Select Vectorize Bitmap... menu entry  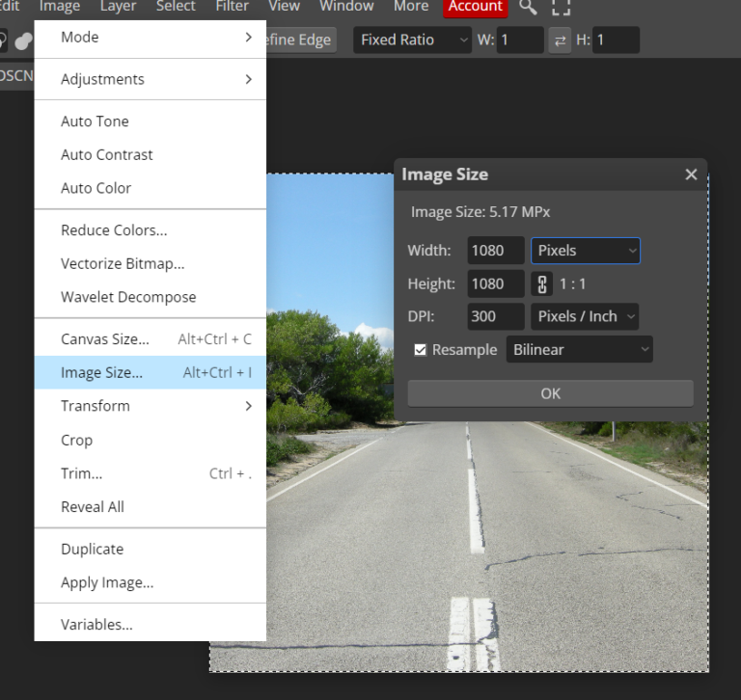click(x=151, y=263)
